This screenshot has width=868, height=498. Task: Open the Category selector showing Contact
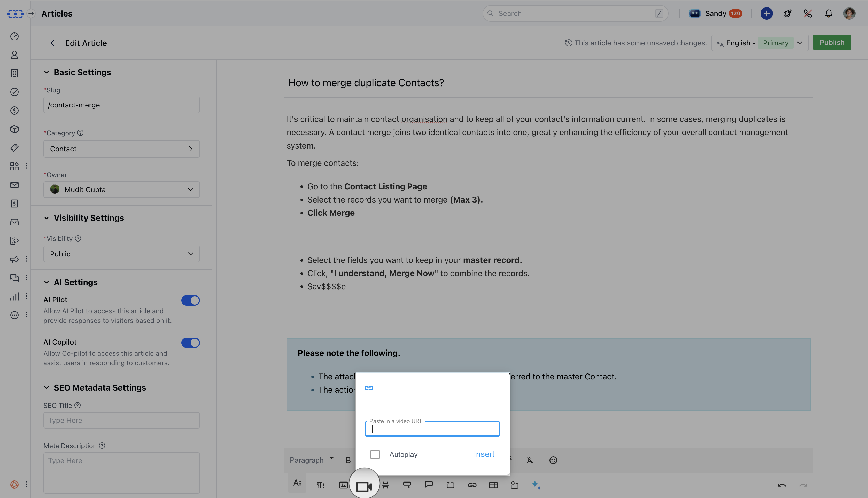click(x=121, y=149)
